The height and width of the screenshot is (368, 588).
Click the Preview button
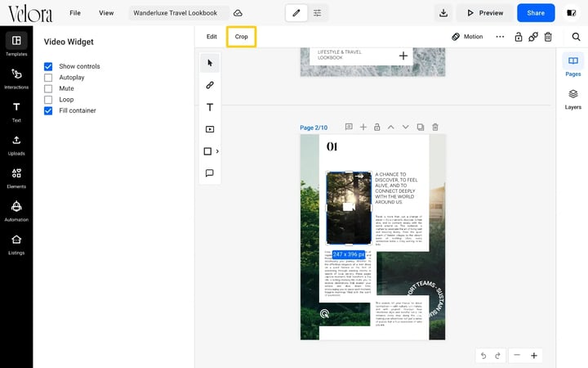(x=485, y=13)
